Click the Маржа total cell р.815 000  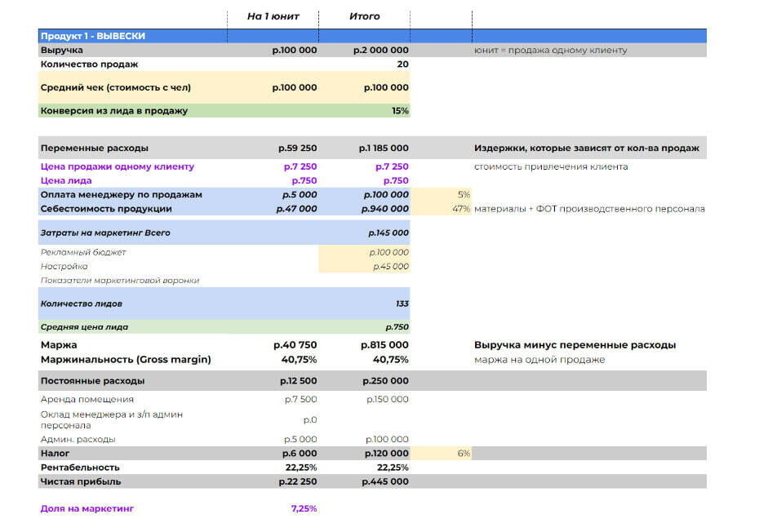pyautogui.click(x=384, y=345)
